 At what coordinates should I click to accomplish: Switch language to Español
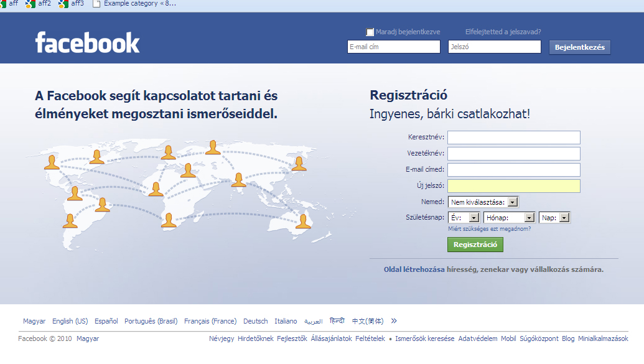coord(106,321)
